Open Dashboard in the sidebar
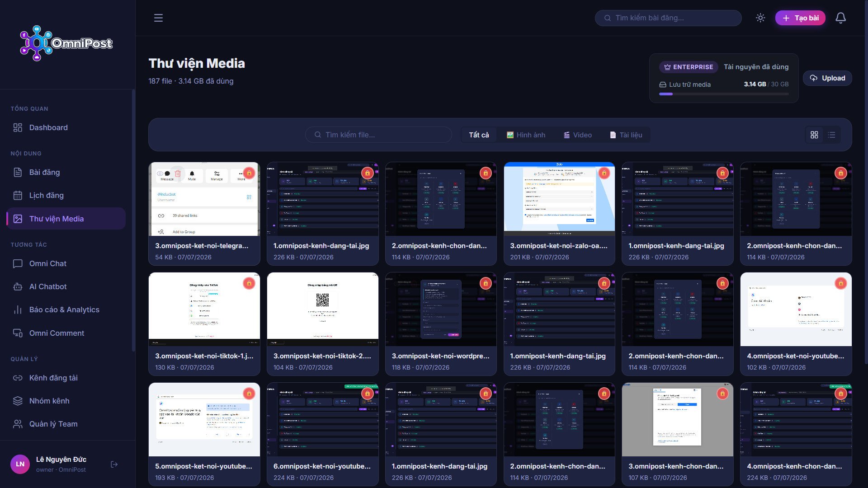868x488 pixels. [x=66, y=127]
